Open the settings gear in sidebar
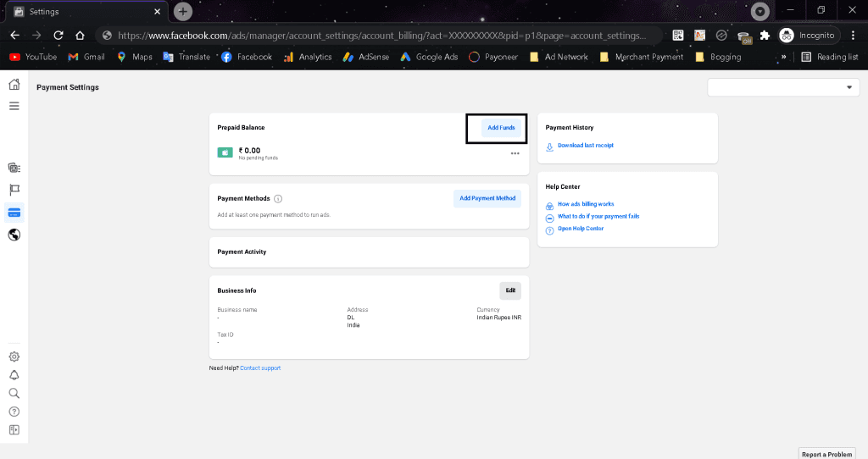This screenshot has height=459, width=868. click(14, 357)
